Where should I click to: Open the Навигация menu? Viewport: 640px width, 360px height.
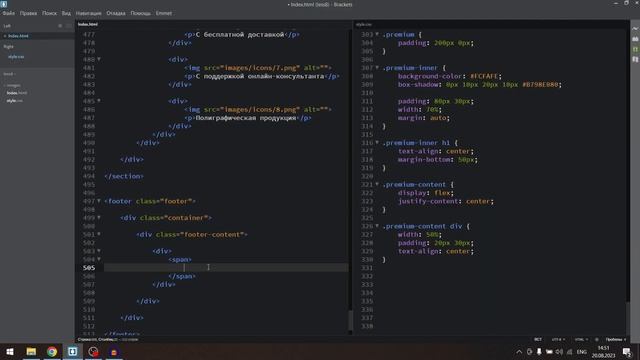tap(89, 13)
